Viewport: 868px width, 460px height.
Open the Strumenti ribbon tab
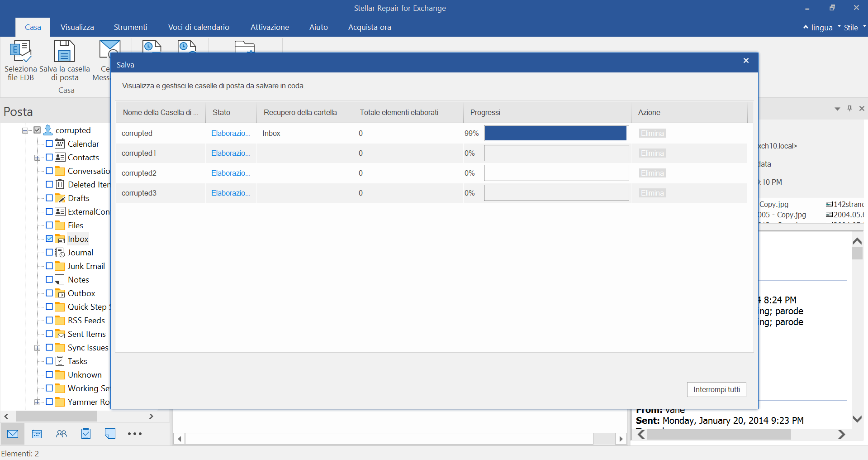130,27
